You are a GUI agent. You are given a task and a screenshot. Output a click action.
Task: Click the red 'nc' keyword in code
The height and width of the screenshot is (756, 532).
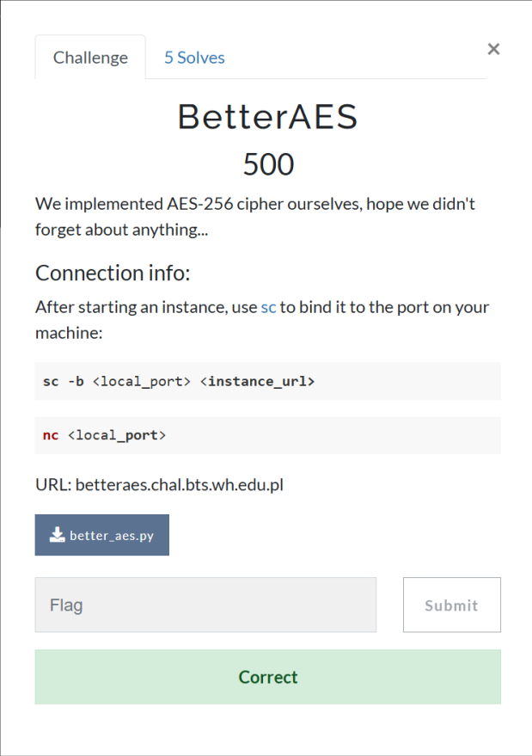51,435
